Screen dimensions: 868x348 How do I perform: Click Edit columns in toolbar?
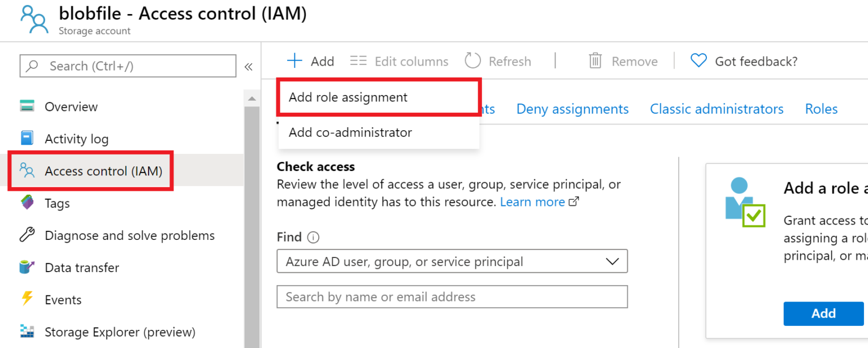pyautogui.click(x=400, y=61)
